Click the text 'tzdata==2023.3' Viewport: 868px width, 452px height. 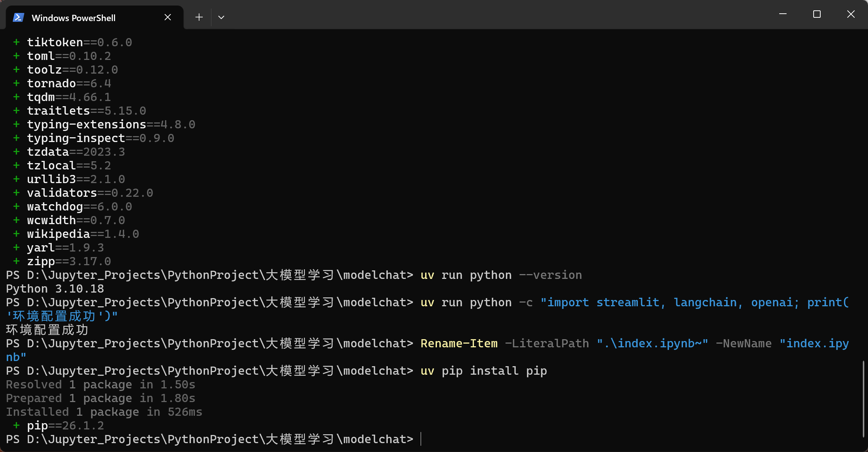click(76, 152)
